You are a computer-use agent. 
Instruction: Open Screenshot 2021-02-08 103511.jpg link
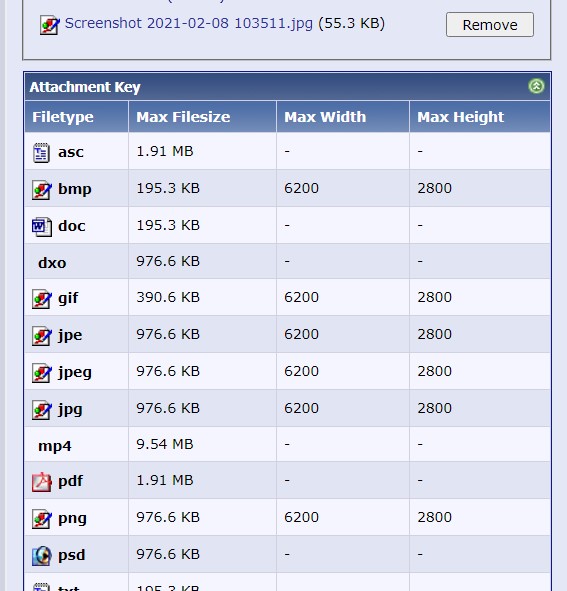click(x=189, y=23)
